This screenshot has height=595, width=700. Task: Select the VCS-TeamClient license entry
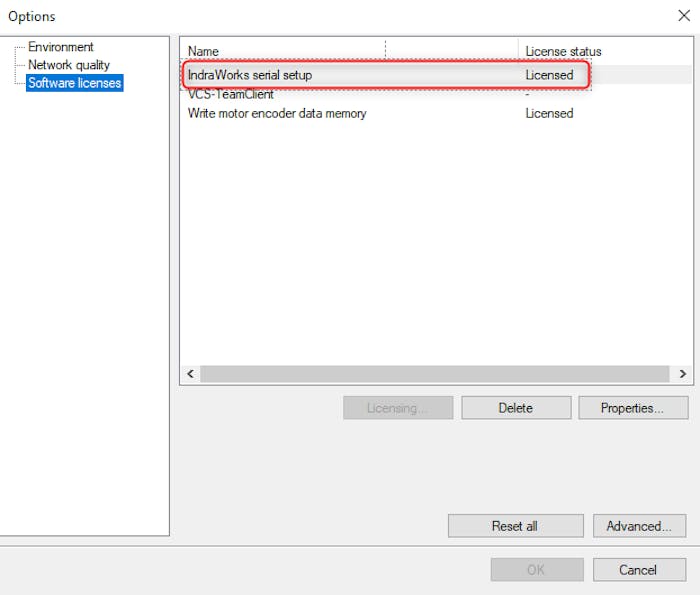pos(231,94)
